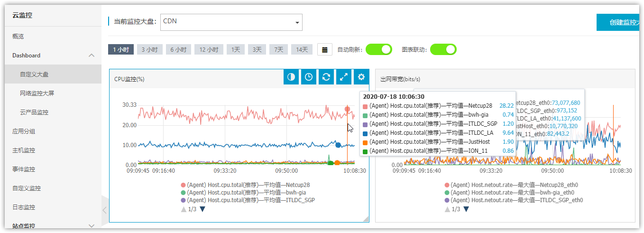Click the CPU chart resize handle corner
Viewport: 644px width, 233px height.
tap(365, 218)
